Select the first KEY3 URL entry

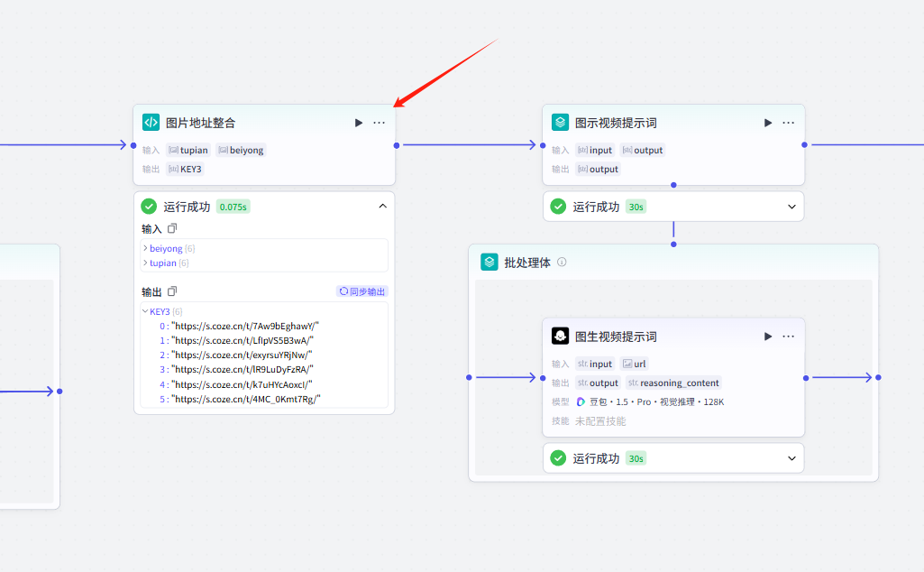[245, 326]
